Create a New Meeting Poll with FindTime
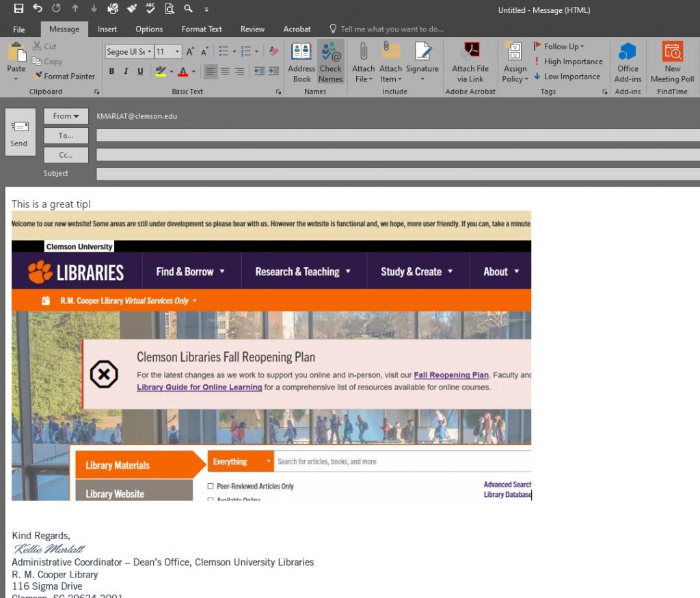 (673, 62)
